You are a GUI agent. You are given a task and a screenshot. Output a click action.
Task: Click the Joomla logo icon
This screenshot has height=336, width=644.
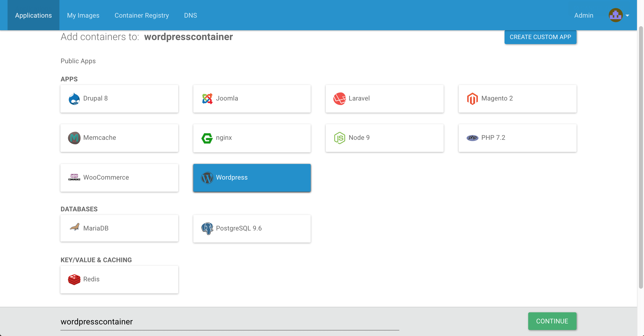click(207, 99)
